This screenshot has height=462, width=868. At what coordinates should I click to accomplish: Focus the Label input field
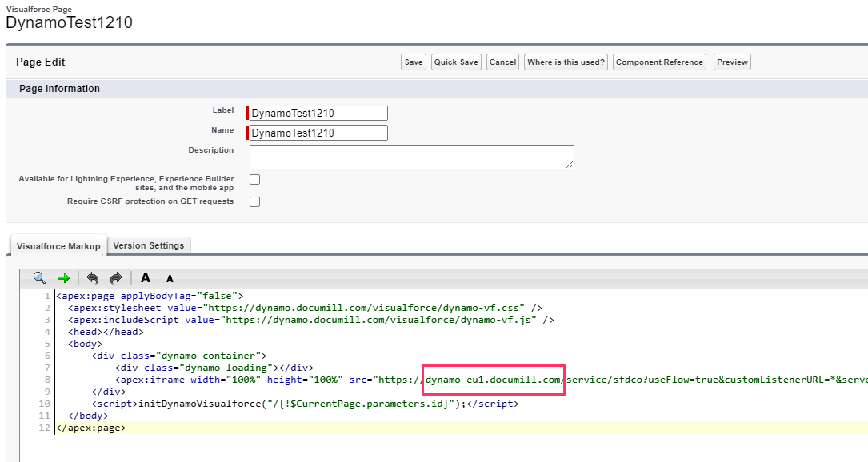coord(318,114)
